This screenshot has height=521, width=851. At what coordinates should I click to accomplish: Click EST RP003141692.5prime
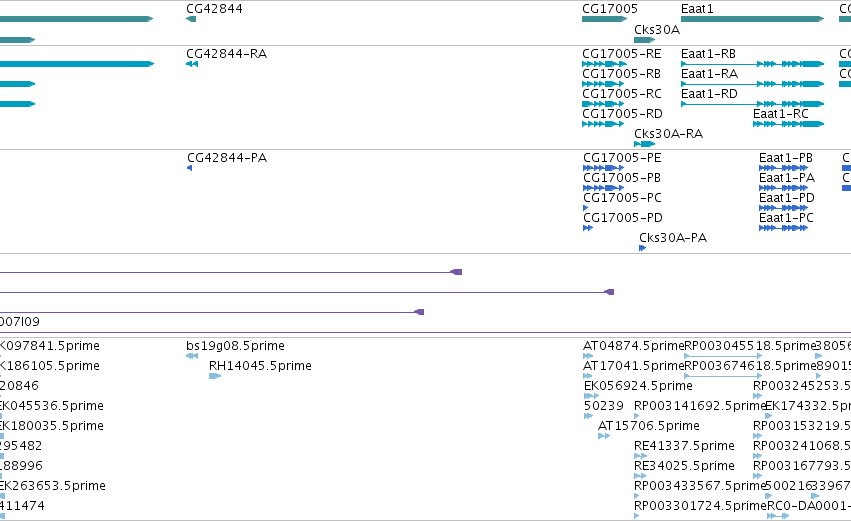(x=700, y=406)
